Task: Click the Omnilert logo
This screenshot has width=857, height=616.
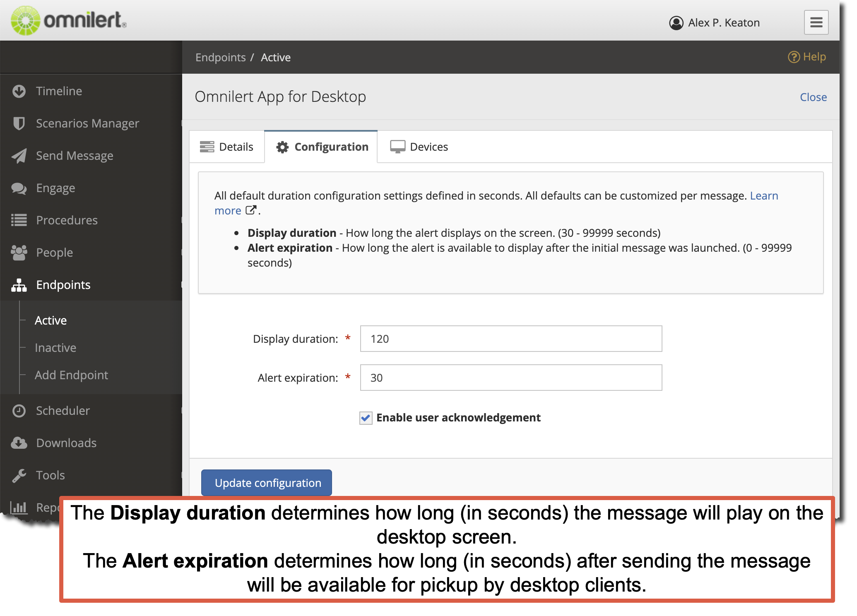Action: coord(69,20)
